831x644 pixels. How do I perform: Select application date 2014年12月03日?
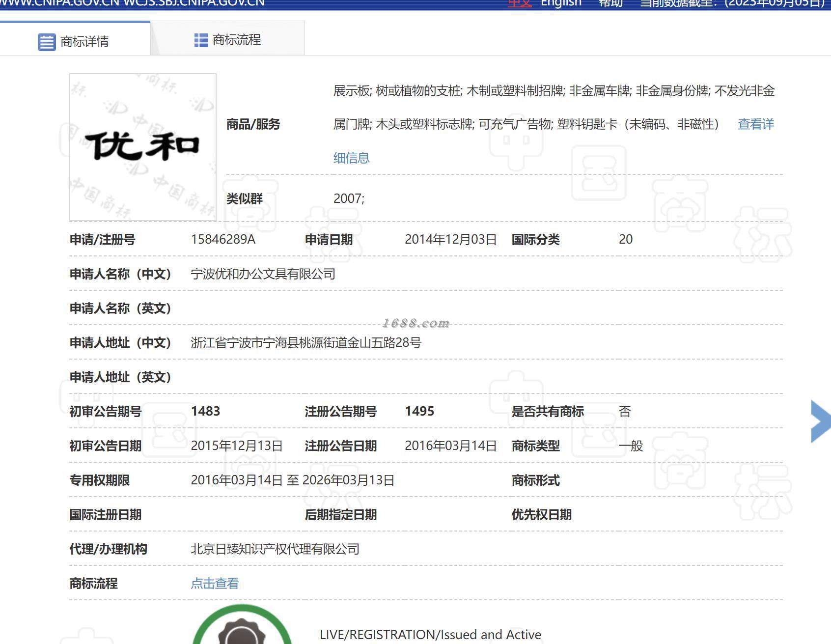pyautogui.click(x=450, y=239)
